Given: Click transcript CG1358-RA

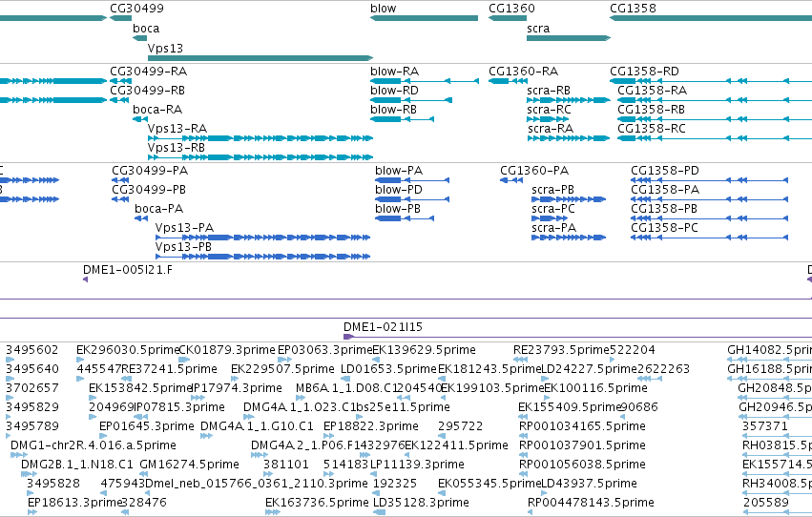Looking at the screenshot, I should (715, 100).
